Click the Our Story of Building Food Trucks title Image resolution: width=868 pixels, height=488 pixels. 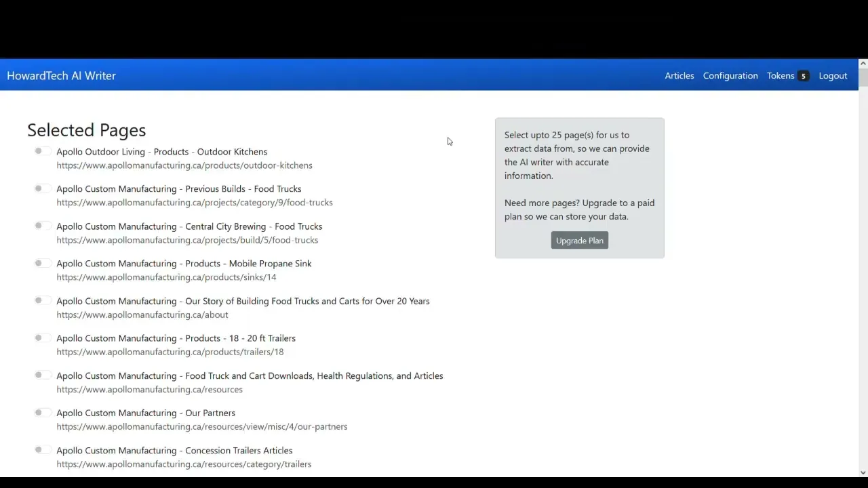[243, 301]
